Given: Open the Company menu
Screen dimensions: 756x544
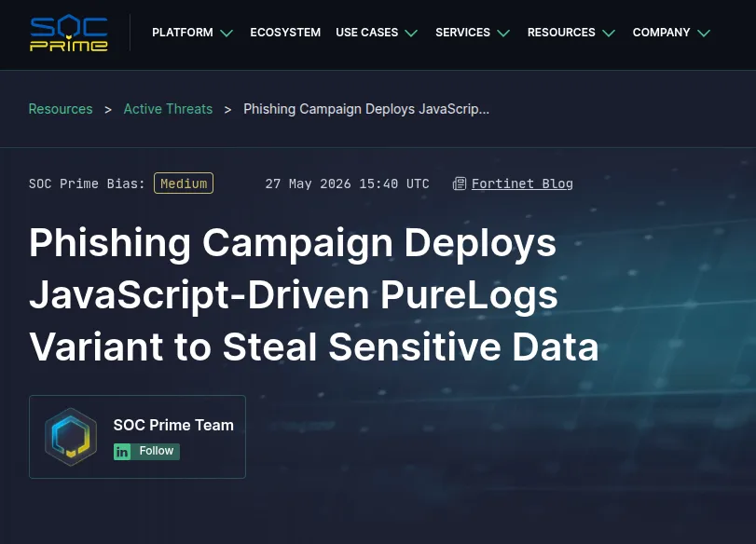Looking at the screenshot, I should point(661,33).
